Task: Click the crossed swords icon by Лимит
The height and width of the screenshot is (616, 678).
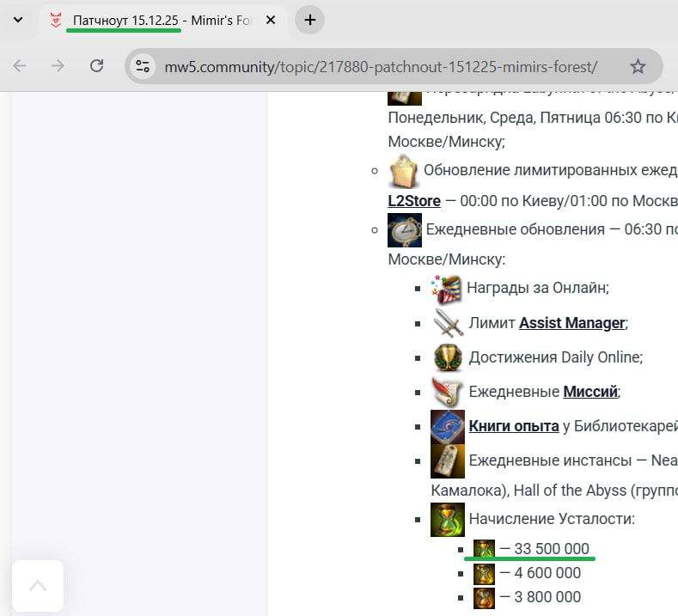Action: pyautogui.click(x=448, y=323)
